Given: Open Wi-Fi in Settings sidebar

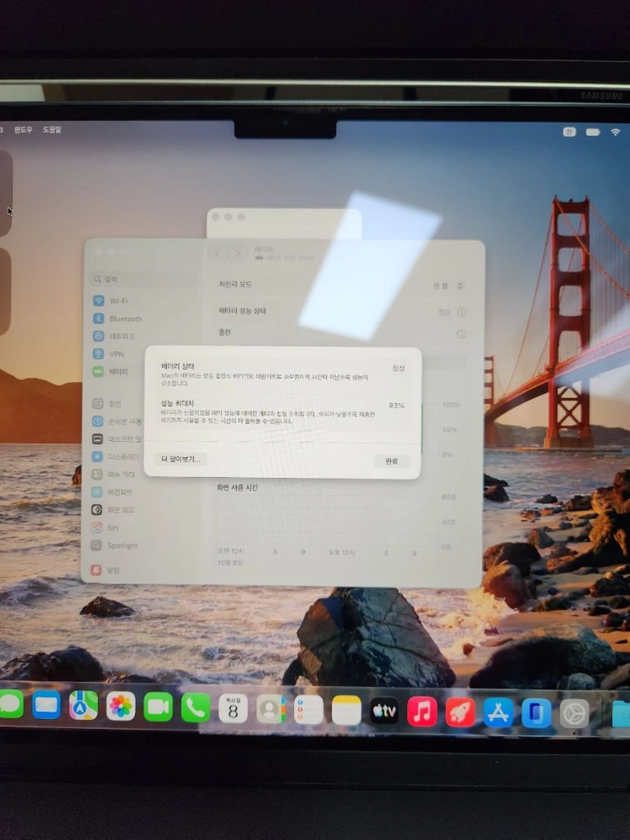Looking at the screenshot, I should [111, 301].
